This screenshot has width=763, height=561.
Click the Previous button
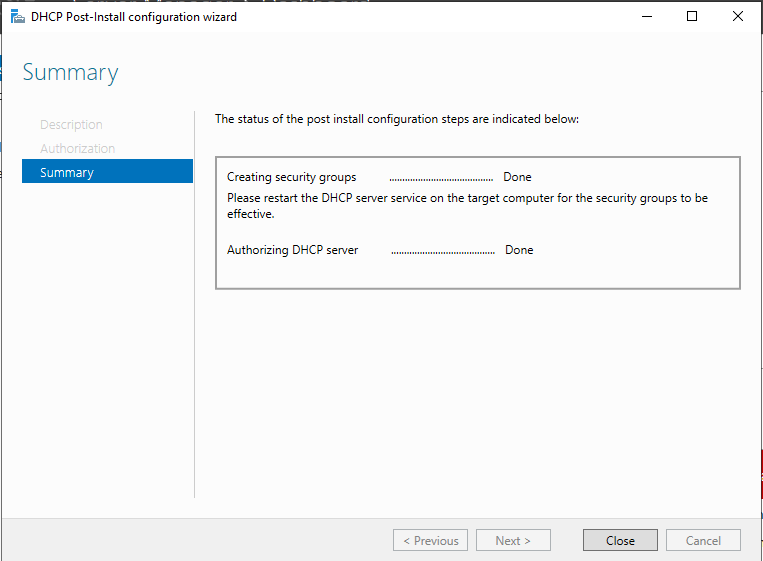point(430,540)
